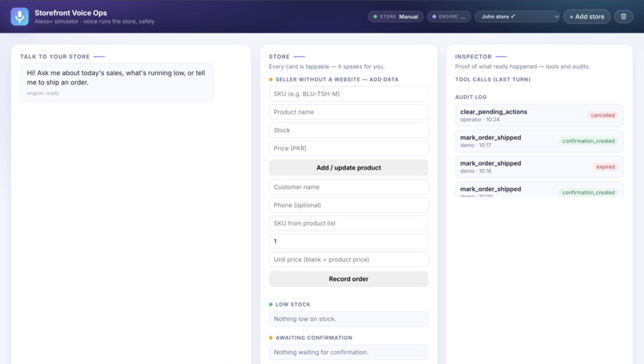Click the TALK TO YOUR STORE heading
The image size is (644, 364).
click(54, 56)
